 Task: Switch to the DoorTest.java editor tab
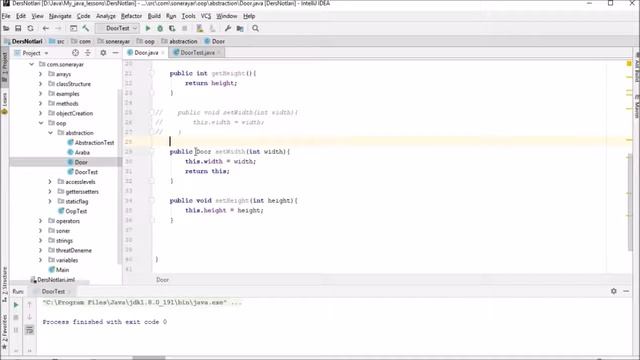coord(197,53)
